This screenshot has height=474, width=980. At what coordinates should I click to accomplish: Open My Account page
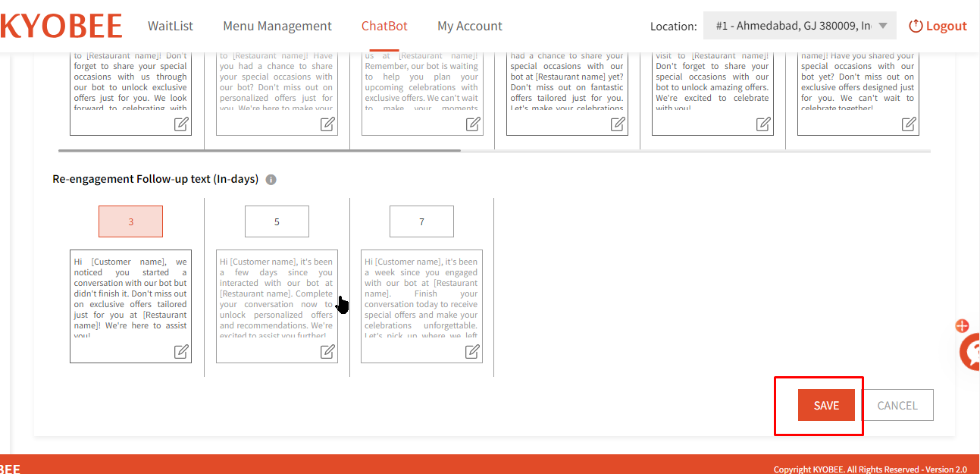tap(470, 26)
